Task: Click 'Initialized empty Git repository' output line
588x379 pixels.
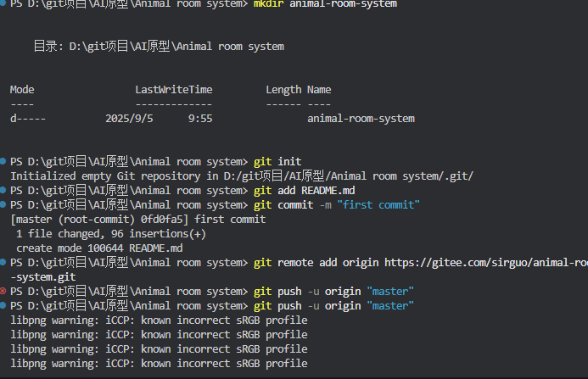Action: tap(242, 176)
